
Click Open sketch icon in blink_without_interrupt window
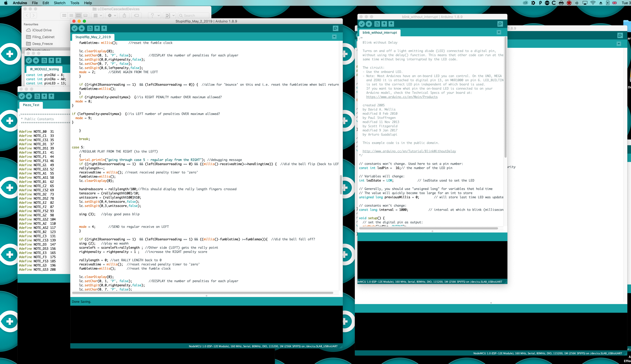[x=384, y=24]
